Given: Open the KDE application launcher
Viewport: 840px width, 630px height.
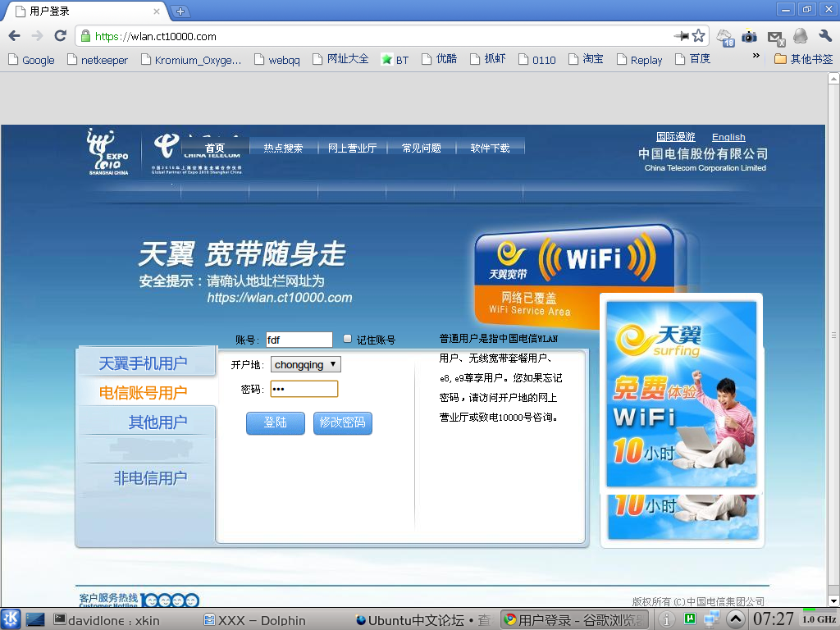Looking at the screenshot, I should click(10, 620).
